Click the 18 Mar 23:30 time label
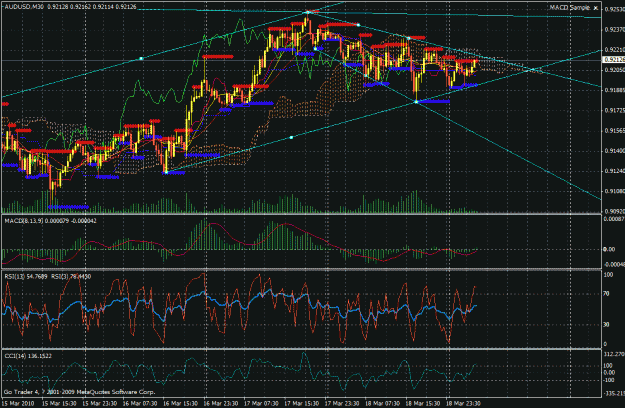 coord(464,403)
